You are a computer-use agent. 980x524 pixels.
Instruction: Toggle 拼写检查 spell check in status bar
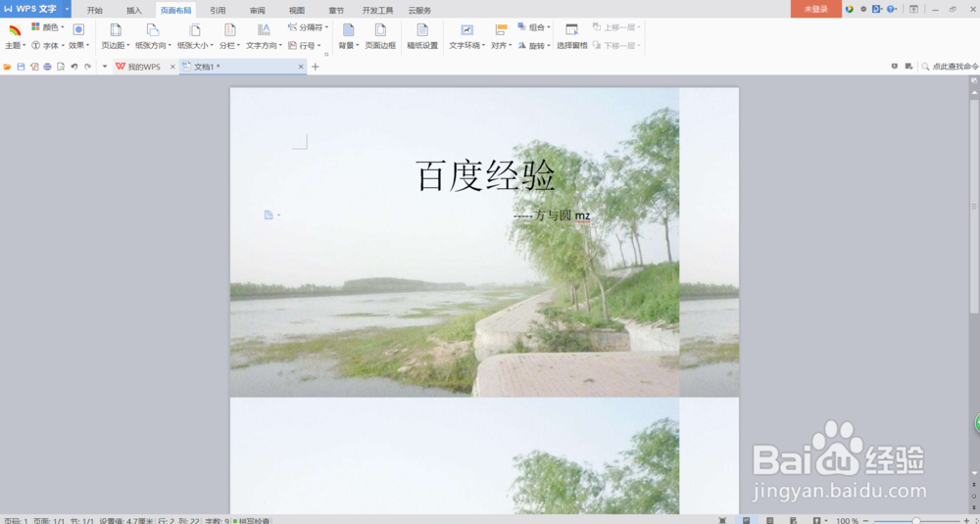click(x=251, y=520)
